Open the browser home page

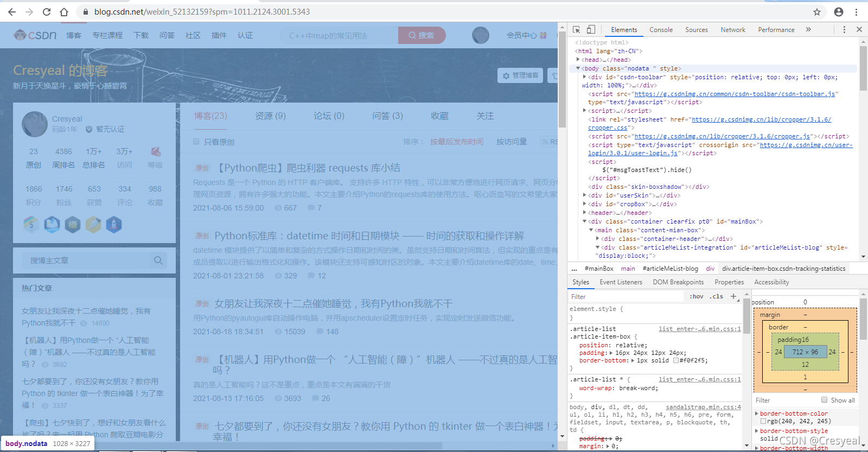pyautogui.click(x=64, y=12)
